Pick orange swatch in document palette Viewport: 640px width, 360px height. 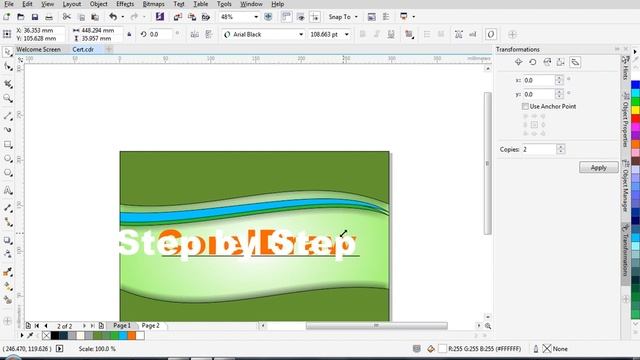[131, 336]
